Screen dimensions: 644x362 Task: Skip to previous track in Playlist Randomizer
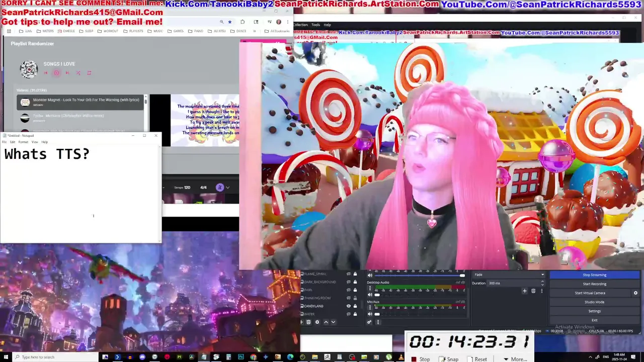point(46,73)
